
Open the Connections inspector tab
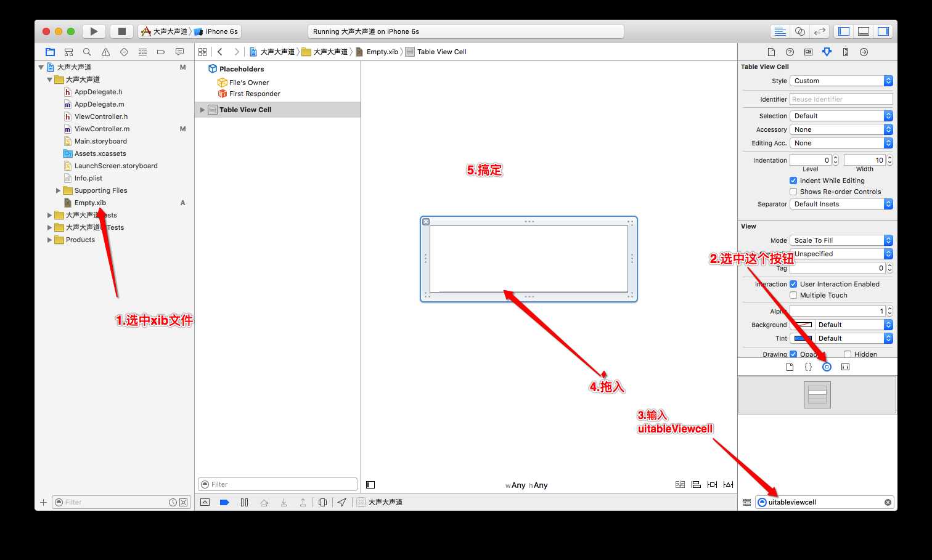864,52
